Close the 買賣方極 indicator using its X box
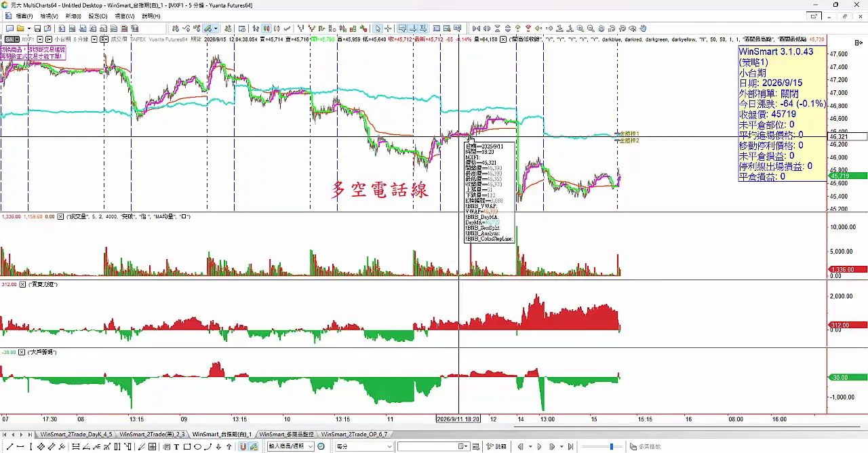The height and width of the screenshot is (453, 868). coord(22,284)
